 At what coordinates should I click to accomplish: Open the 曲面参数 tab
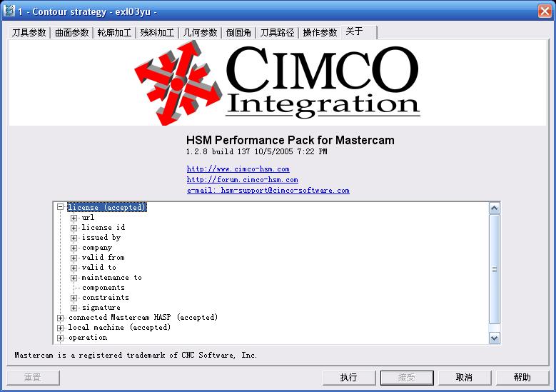point(71,33)
